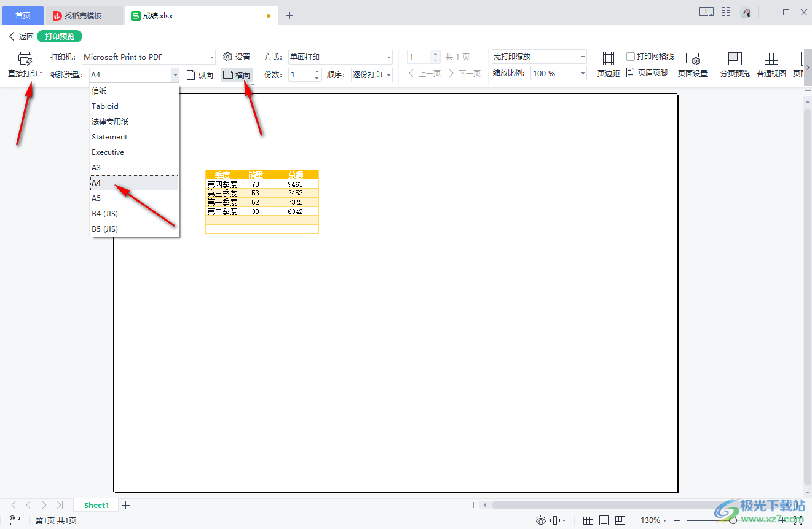Open 页面设置 page setup

click(x=693, y=65)
